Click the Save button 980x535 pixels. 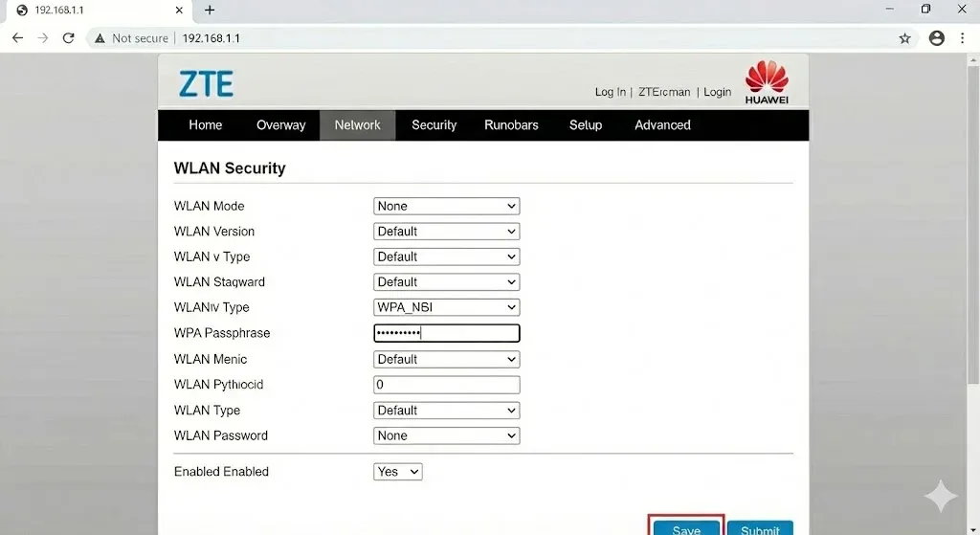[x=686, y=528]
